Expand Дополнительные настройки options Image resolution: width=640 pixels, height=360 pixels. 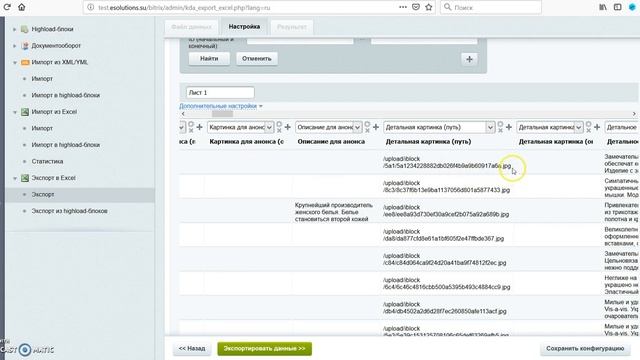click(220, 106)
